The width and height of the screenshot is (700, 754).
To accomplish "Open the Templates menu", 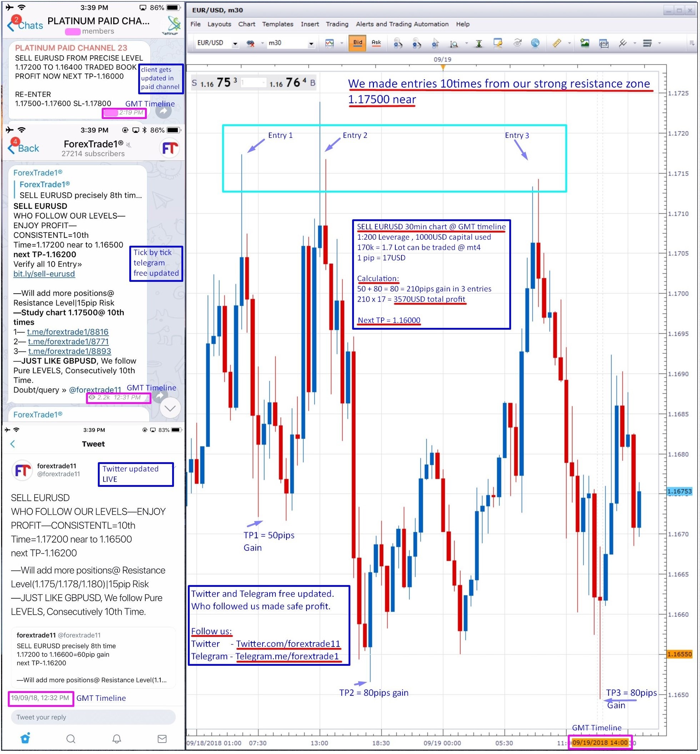I will (277, 24).
